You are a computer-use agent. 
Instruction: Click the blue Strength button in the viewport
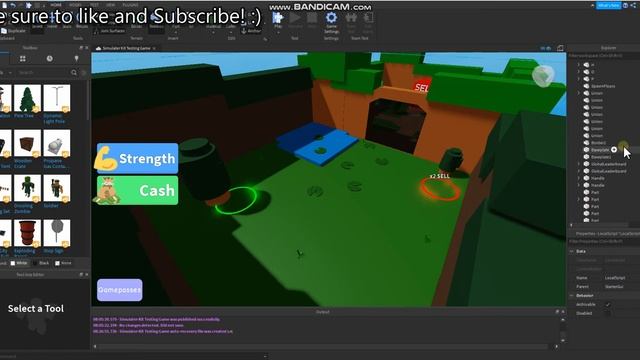138,158
